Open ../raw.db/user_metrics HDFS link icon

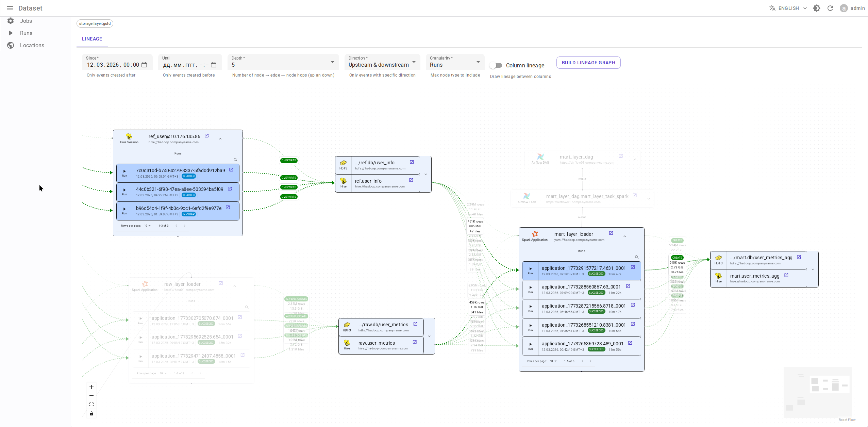coord(415,324)
